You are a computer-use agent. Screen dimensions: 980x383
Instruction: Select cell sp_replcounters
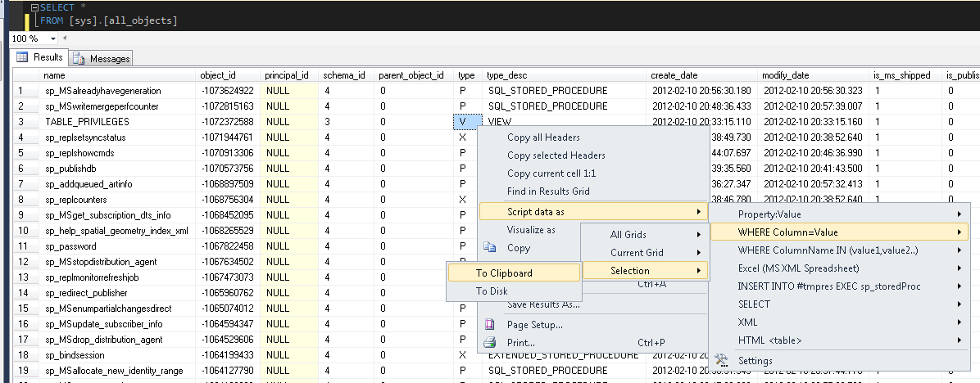tap(118, 200)
